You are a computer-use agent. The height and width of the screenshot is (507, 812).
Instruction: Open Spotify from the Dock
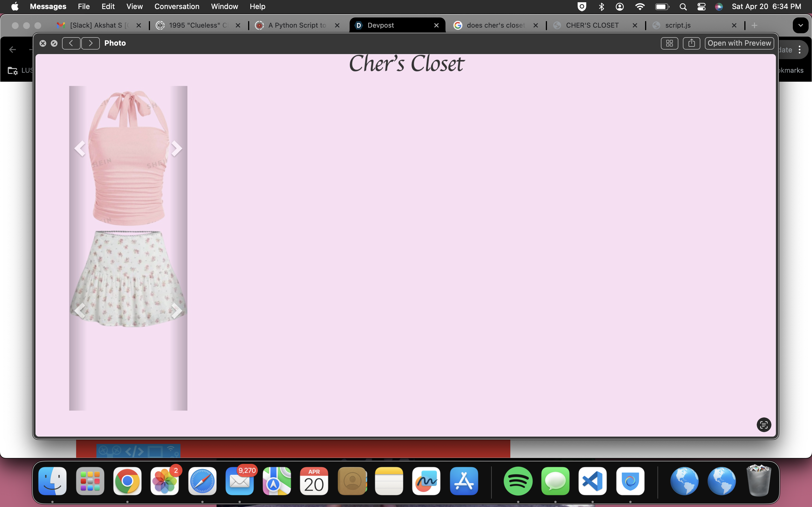pyautogui.click(x=518, y=481)
